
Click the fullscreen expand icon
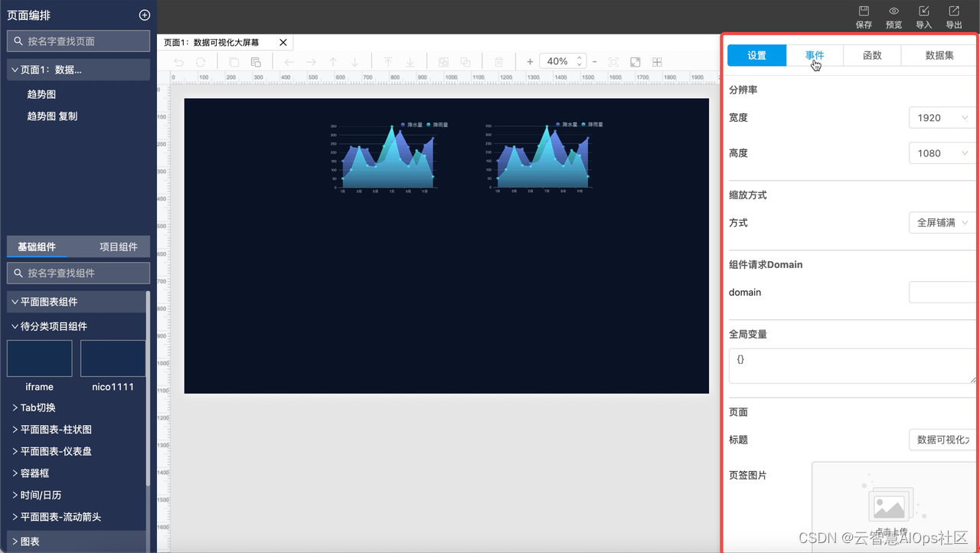(635, 62)
